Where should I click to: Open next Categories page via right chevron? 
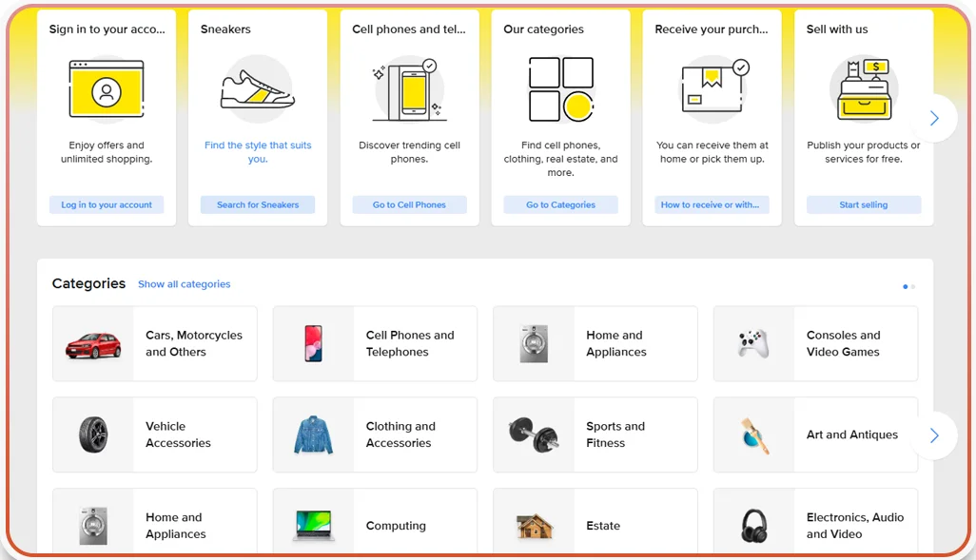934,435
